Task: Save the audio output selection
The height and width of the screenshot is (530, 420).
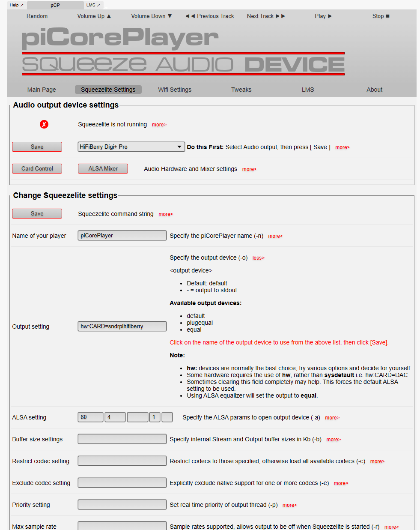Action: [37, 147]
